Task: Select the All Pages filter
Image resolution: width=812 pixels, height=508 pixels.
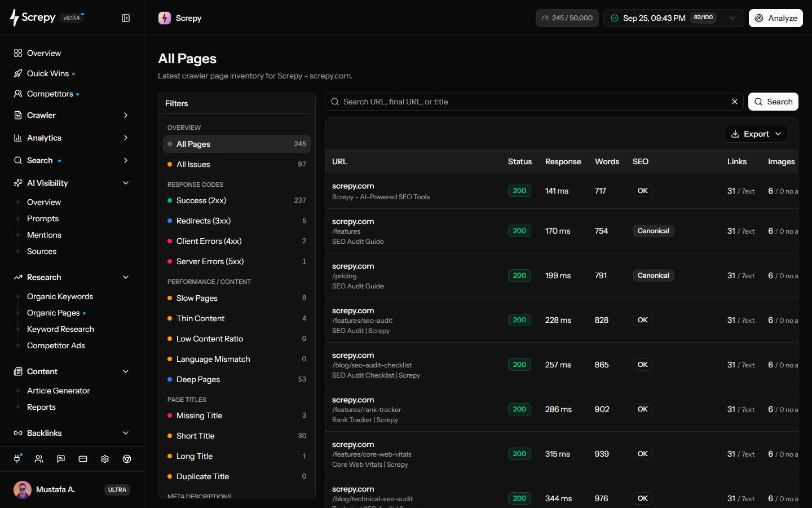Action: coord(237,144)
